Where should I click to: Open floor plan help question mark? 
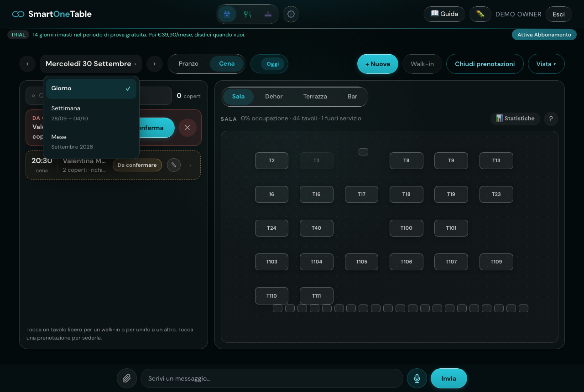pyautogui.click(x=551, y=119)
